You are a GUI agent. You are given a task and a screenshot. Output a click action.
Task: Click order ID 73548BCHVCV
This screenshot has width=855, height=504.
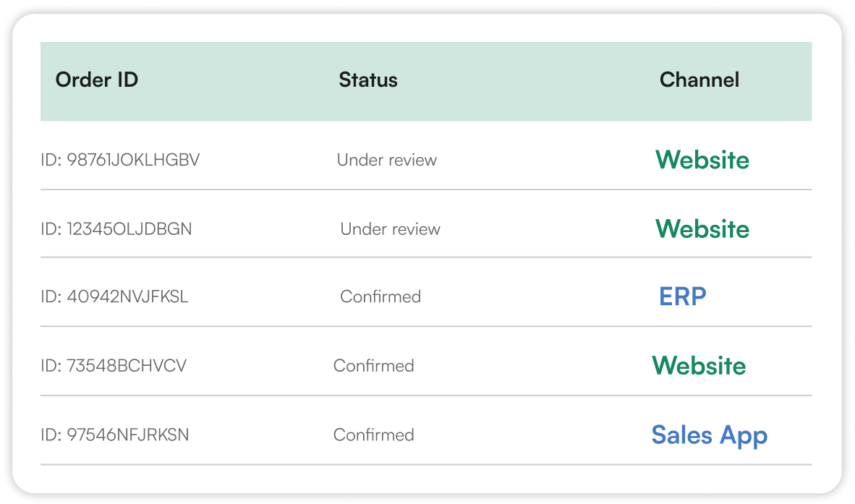tap(114, 366)
